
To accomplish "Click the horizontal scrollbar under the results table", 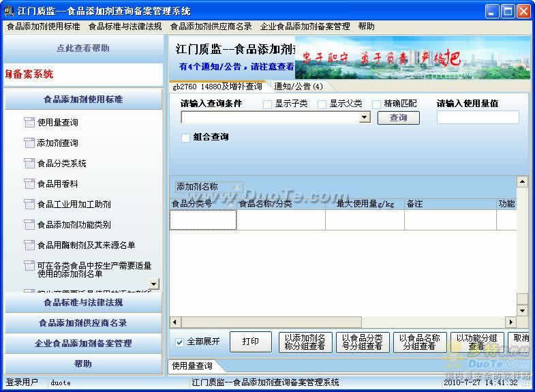I will (341, 322).
